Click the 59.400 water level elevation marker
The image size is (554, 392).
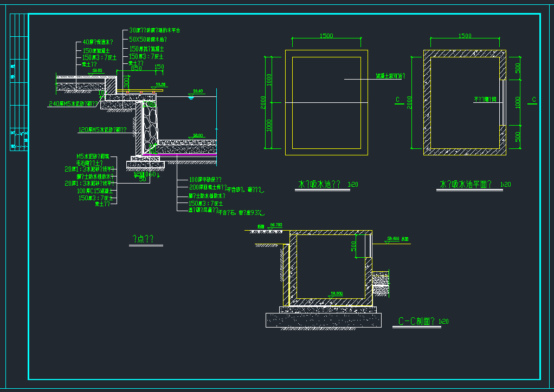click(392, 238)
